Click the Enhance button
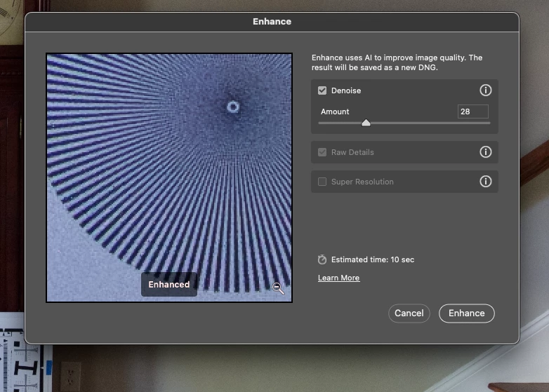This screenshot has height=392, width=549. click(x=466, y=313)
